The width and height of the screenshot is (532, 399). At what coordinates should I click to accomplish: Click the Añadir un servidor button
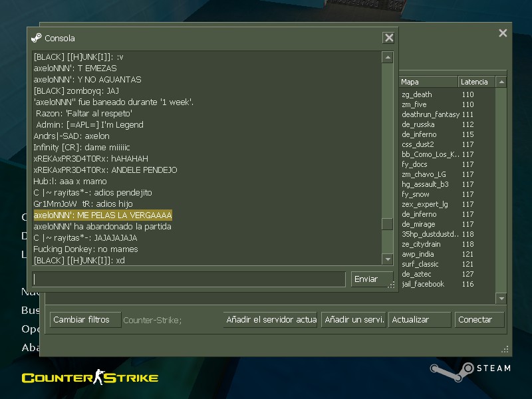354,320
